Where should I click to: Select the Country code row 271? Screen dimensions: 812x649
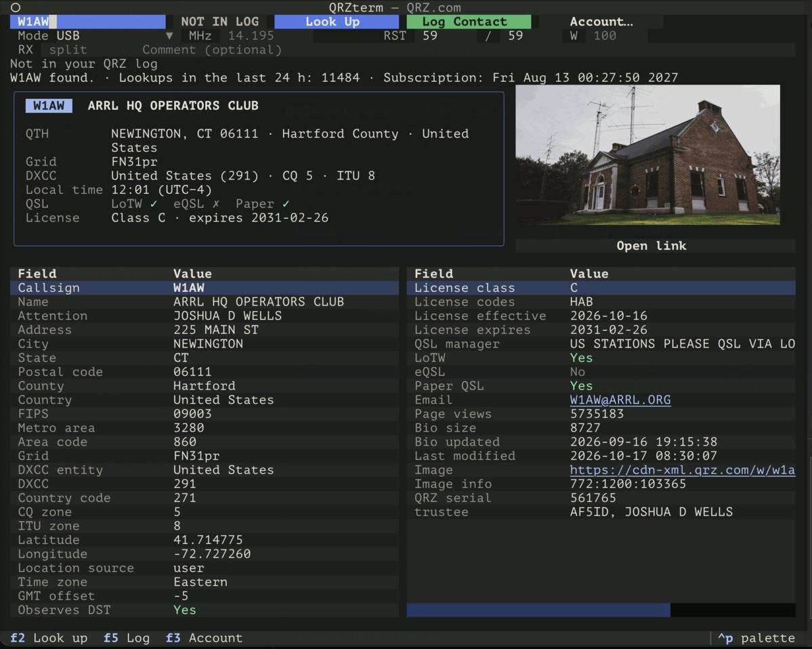pyautogui.click(x=205, y=497)
